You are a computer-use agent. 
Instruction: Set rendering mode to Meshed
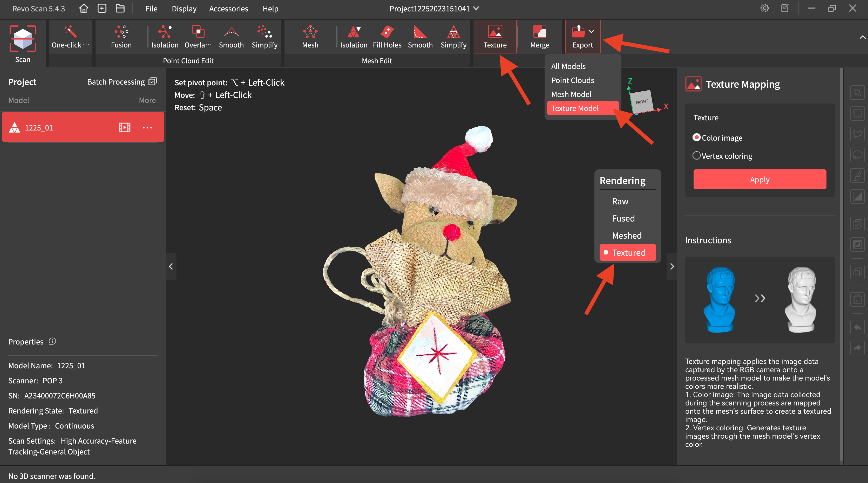(627, 236)
